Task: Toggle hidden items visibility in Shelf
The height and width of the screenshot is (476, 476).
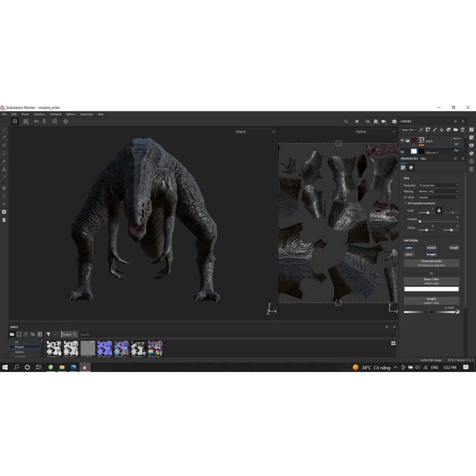Action: (x=33, y=334)
